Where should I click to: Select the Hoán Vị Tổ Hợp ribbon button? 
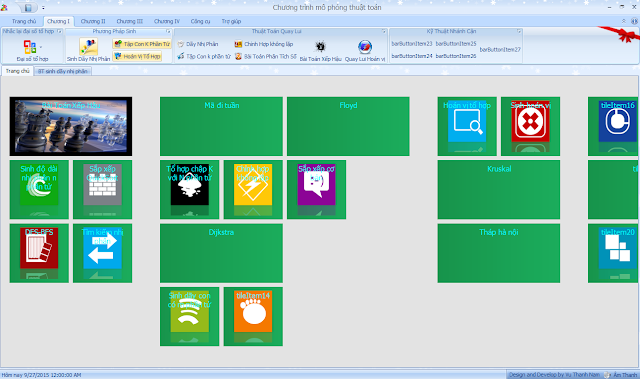pyautogui.click(x=137, y=56)
